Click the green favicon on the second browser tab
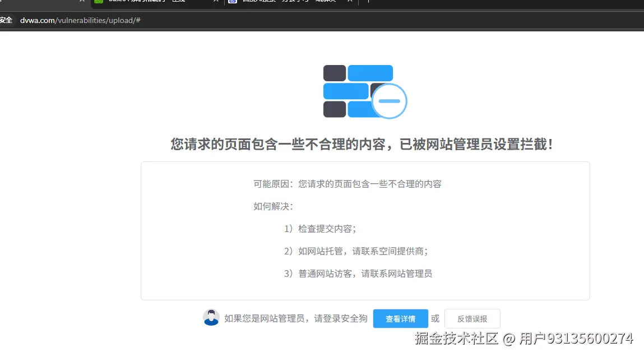 click(99, 2)
